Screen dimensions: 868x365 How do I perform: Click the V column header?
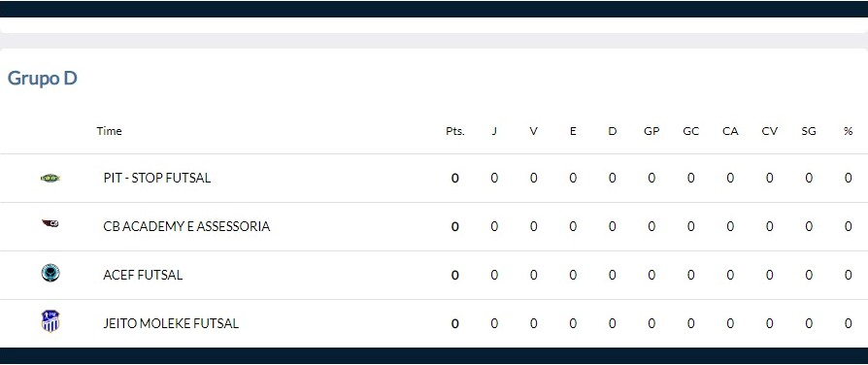pos(534,131)
